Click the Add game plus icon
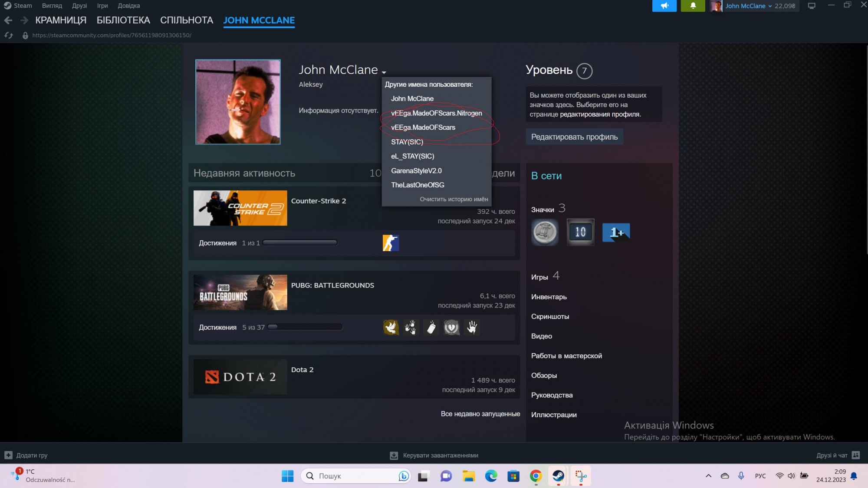The image size is (868, 488). point(8,455)
